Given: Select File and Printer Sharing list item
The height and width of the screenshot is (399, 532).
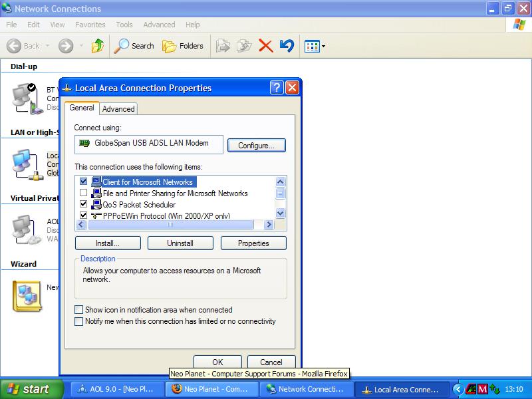Looking at the screenshot, I should tap(175, 194).
